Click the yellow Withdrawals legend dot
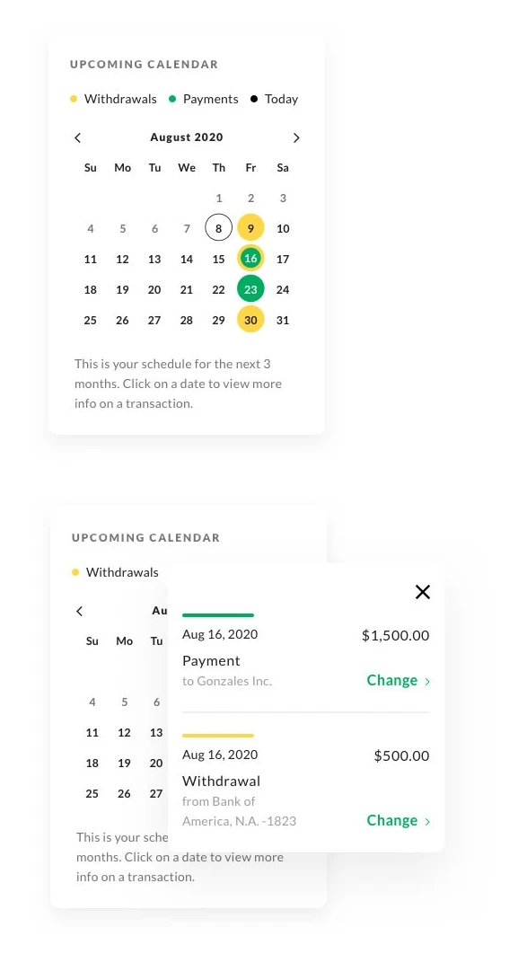The image size is (518, 980). click(x=73, y=99)
